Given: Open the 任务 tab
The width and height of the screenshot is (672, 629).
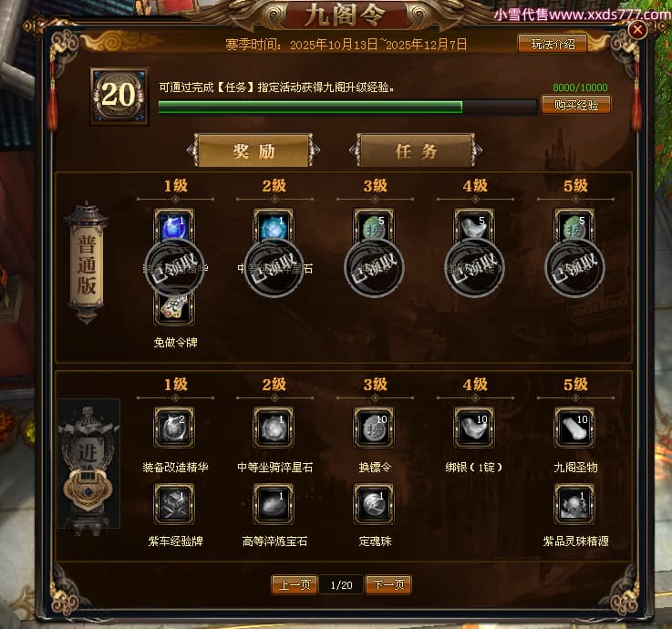Looking at the screenshot, I should 416,150.
